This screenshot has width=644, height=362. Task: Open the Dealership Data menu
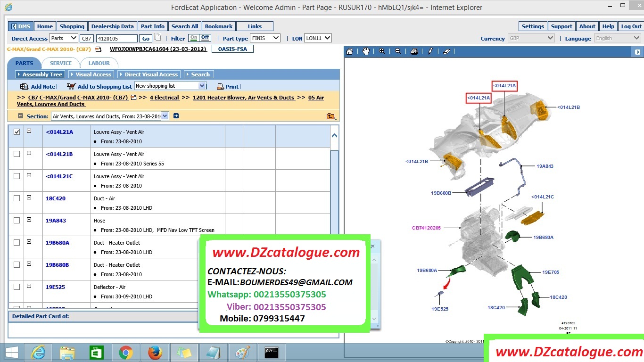(112, 26)
